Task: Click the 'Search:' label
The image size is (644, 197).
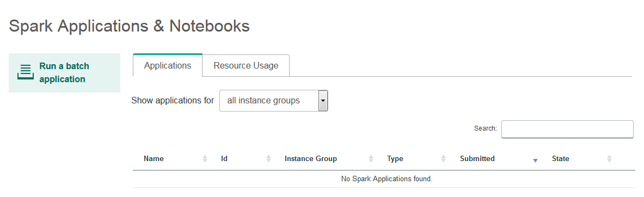Action: click(x=486, y=128)
